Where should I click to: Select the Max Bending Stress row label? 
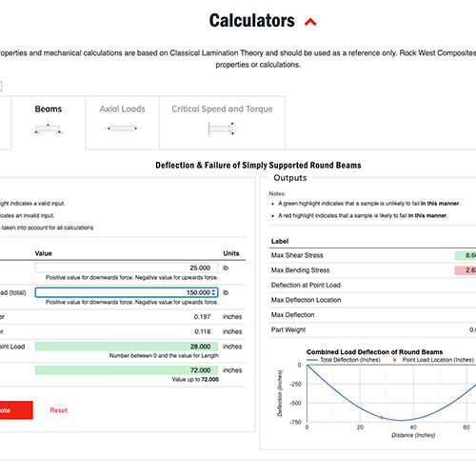point(300,270)
